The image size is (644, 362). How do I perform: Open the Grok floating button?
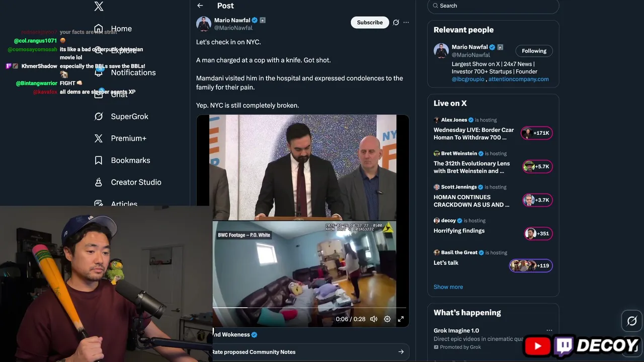(632, 321)
